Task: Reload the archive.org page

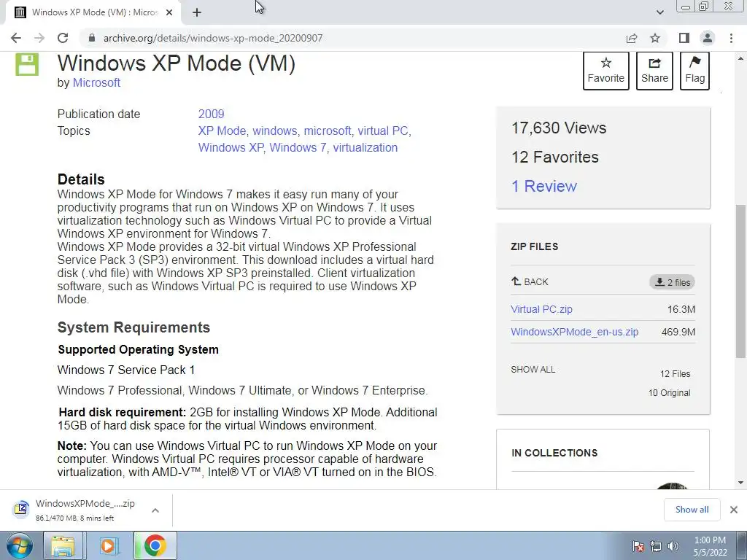Action: 63,38
